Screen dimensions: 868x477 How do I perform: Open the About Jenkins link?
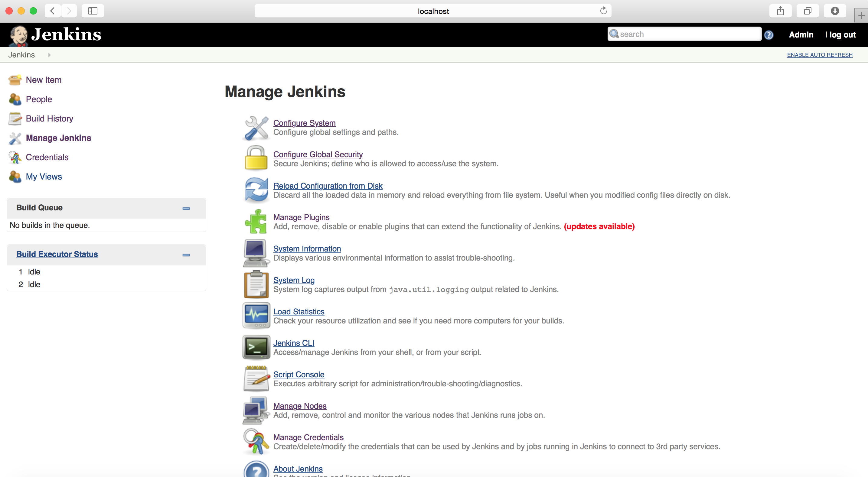pyautogui.click(x=298, y=469)
